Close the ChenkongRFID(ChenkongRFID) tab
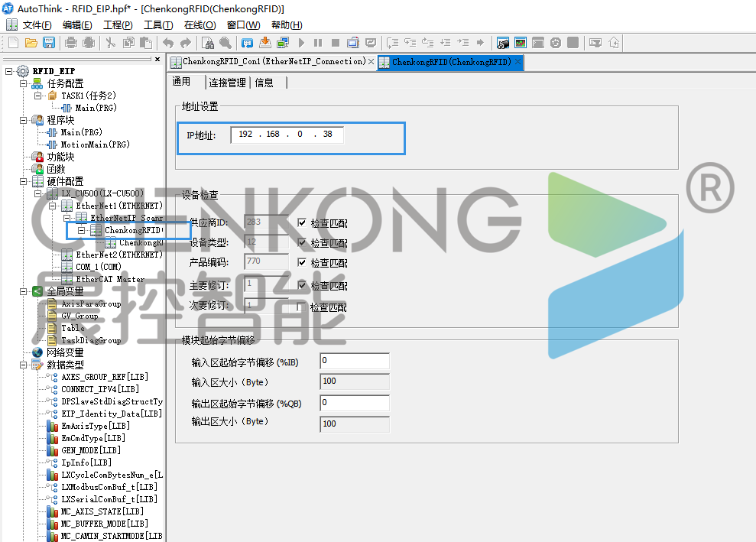Screen dimensions: 756x542 (x=518, y=62)
